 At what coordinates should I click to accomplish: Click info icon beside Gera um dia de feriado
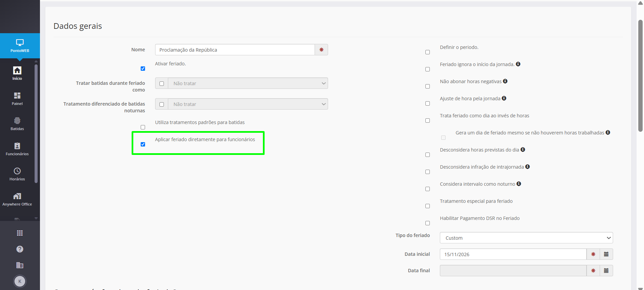pos(608,132)
